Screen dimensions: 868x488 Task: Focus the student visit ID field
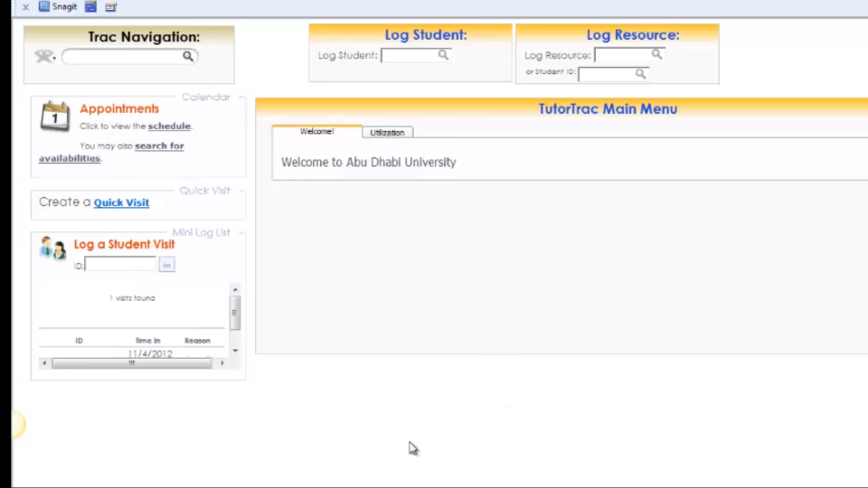(x=120, y=265)
